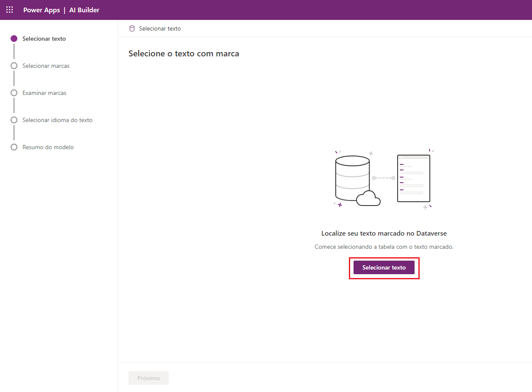
Task: Click the plus sparkle above the database illustration
Action: pos(372,154)
